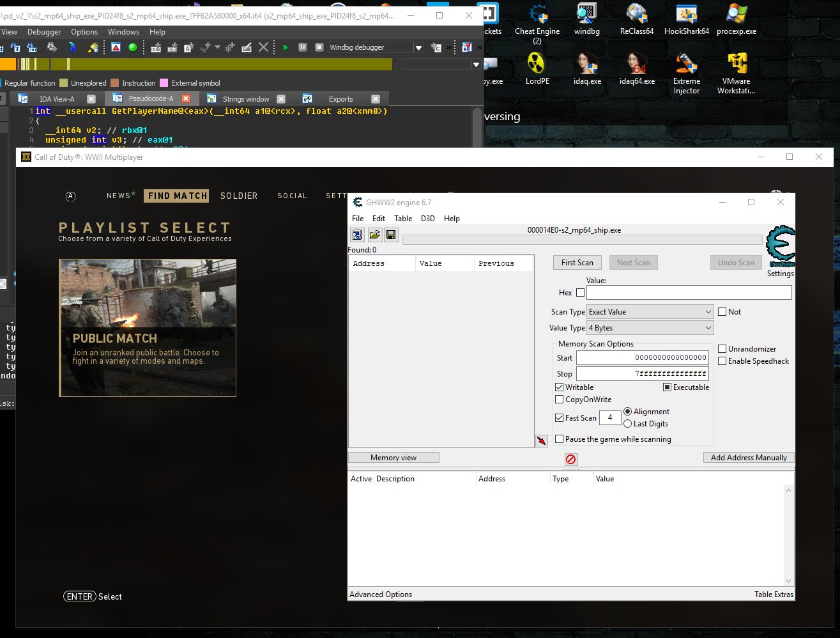This screenshot has width=840, height=638.
Task: Select the Last Digits radio button
Action: (x=627, y=424)
